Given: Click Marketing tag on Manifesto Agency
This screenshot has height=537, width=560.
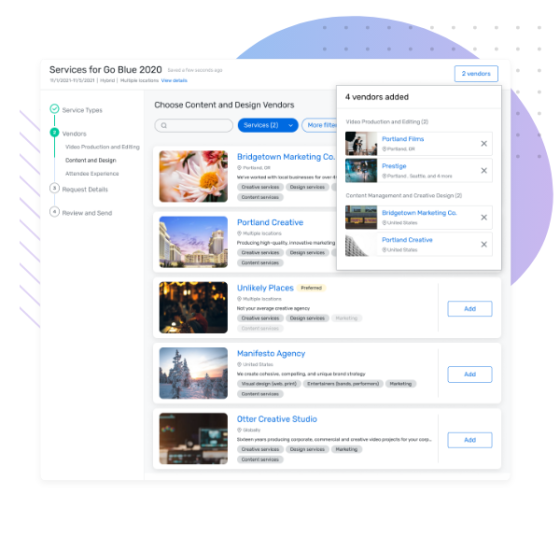Looking at the screenshot, I should [401, 384].
